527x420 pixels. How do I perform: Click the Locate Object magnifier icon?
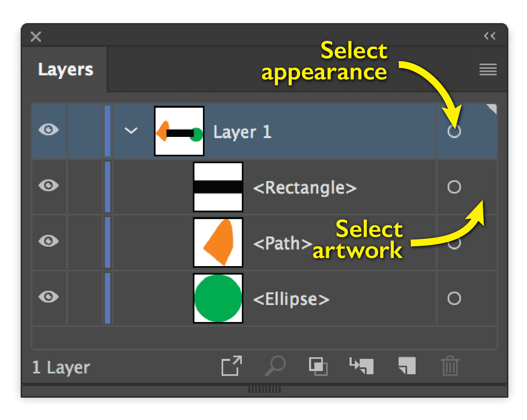275,366
